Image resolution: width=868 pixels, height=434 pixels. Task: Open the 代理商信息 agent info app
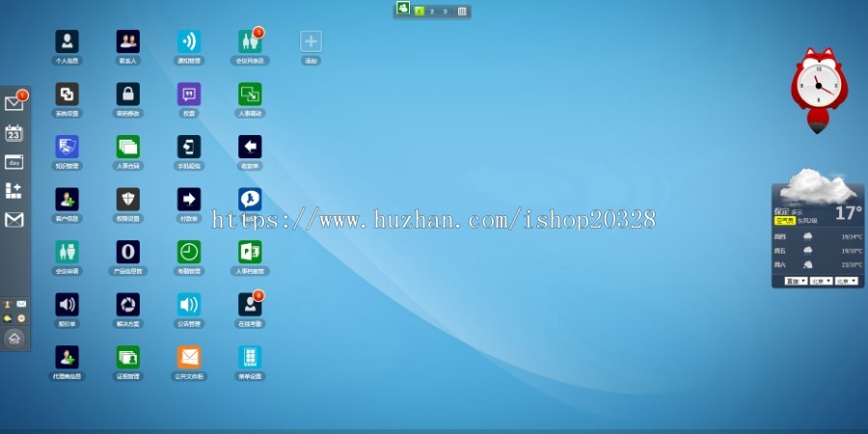pos(67,357)
